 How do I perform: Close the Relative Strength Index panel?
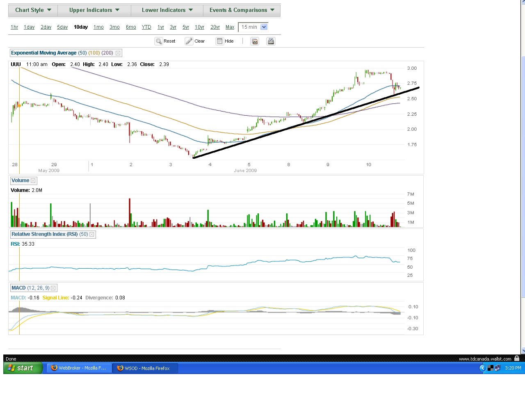pos(92,234)
